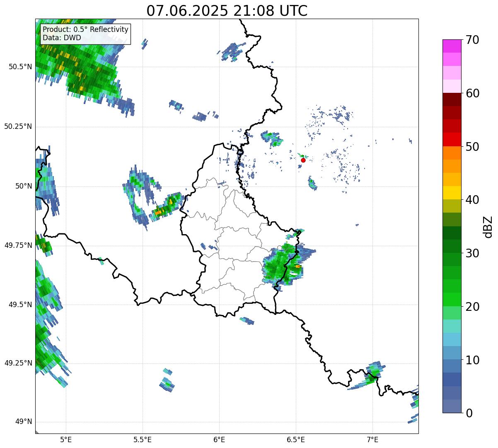The width and height of the screenshot is (498, 448).
Task: Click the large green echo region at top-left
Action: pyautogui.click(x=79, y=62)
